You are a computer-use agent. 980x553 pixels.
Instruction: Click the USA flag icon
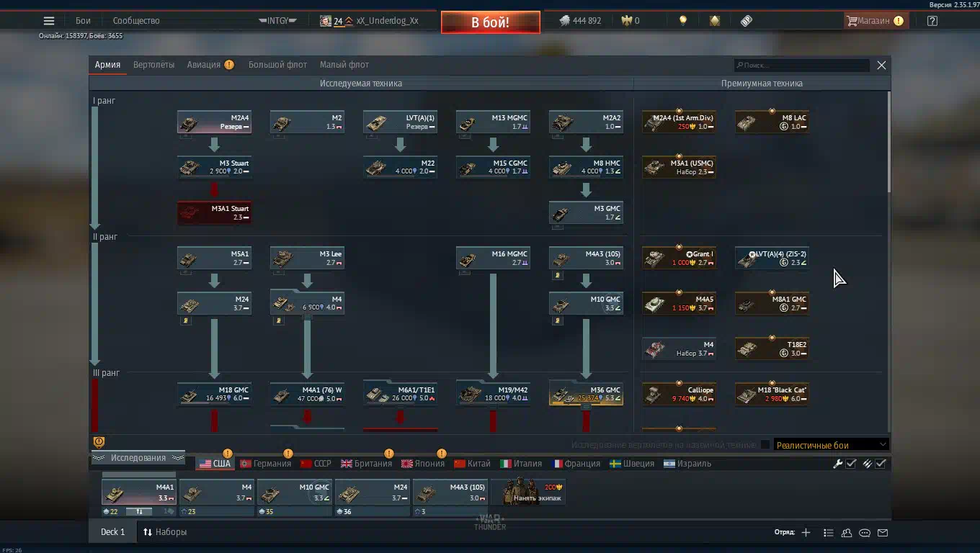(x=205, y=464)
